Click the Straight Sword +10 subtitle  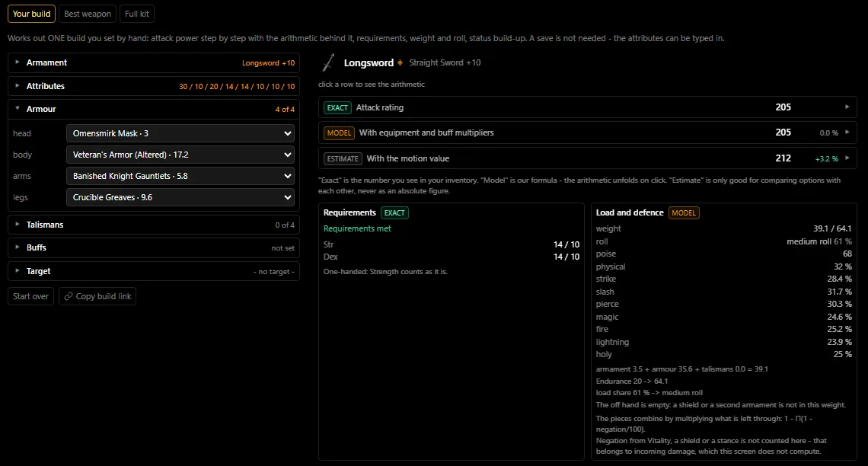coord(445,62)
